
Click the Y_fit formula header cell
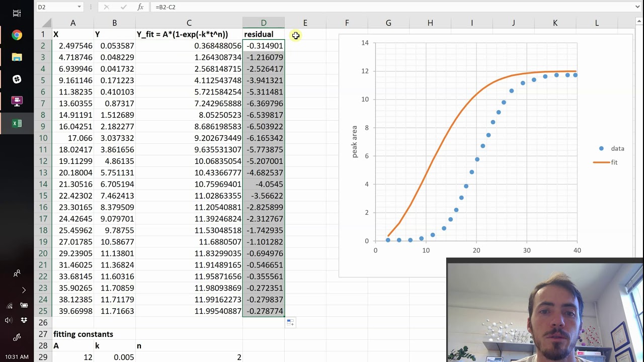[189, 34]
